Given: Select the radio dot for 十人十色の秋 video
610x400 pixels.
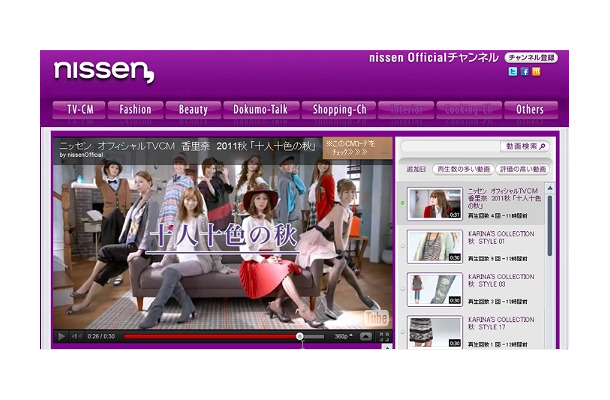Looking at the screenshot, I should point(403,203).
